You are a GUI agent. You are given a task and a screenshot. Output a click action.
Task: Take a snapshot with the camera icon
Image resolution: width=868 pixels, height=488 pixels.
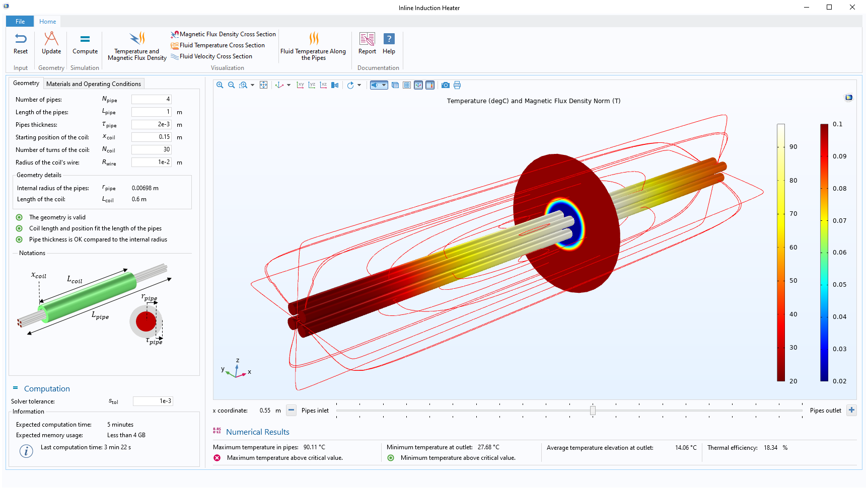(445, 85)
